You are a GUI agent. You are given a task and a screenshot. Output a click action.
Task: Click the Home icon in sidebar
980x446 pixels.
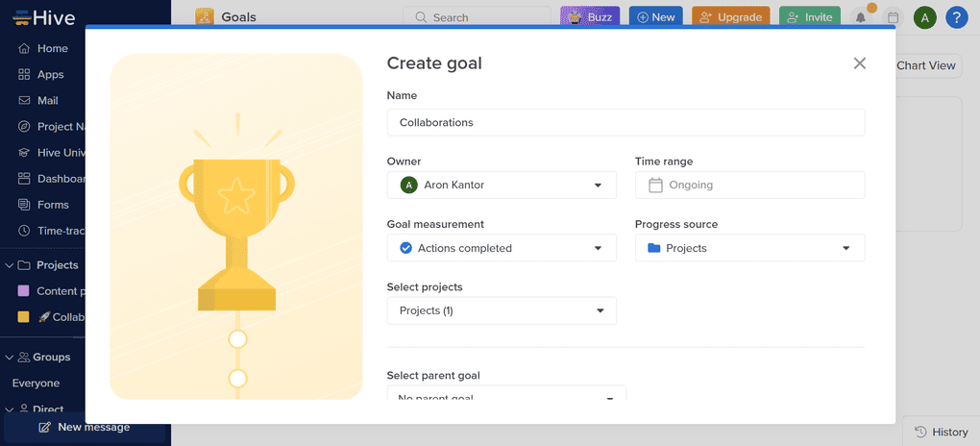pyautogui.click(x=25, y=49)
